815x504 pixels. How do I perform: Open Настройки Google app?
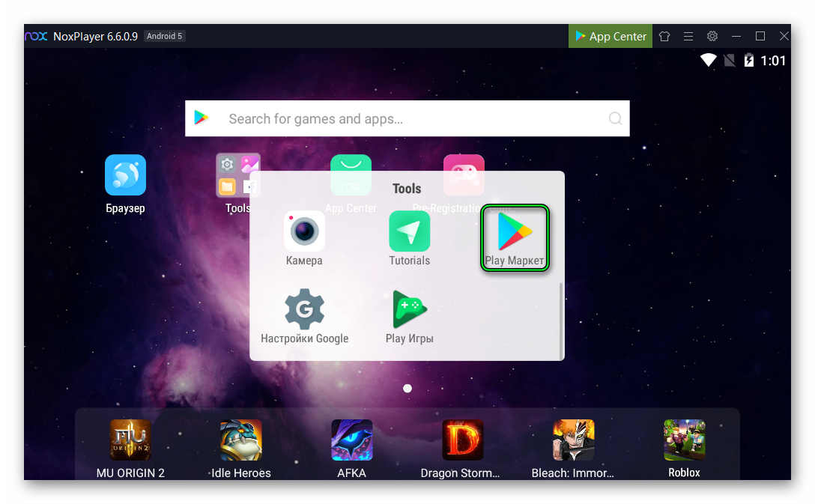(x=305, y=309)
